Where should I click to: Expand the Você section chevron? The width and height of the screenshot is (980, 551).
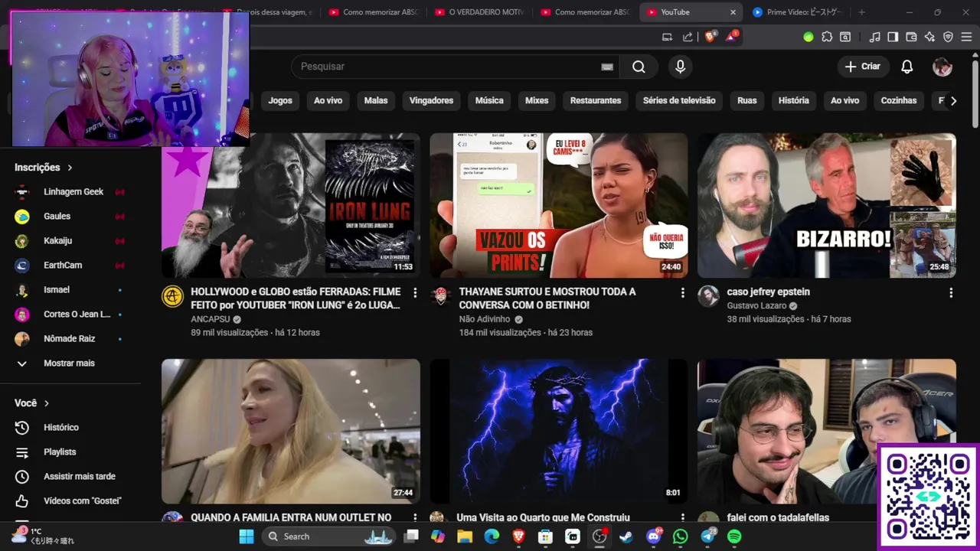click(x=47, y=403)
